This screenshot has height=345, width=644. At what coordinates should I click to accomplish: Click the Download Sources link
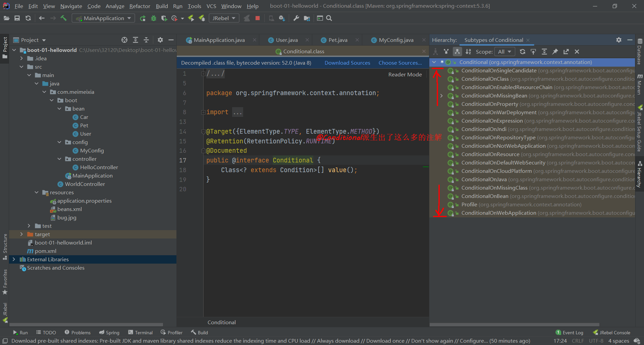(x=347, y=63)
